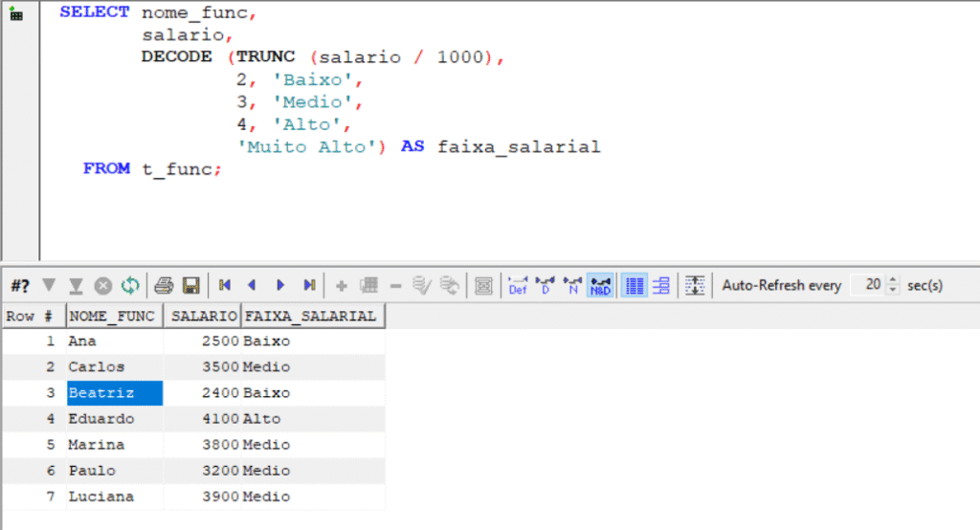Switch to grid view layout
The width and height of the screenshot is (980, 530).
click(634, 285)
